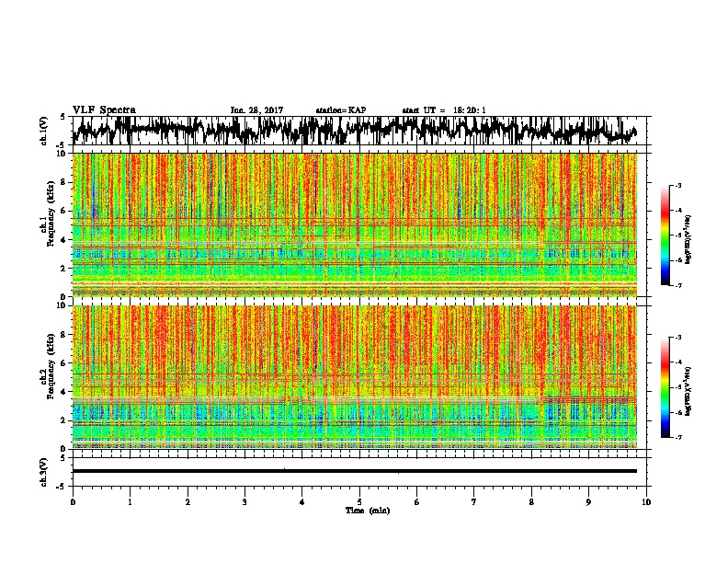Click the ch.1 voltage waveform trace panel
Screen dimensions: 728x563
(x=358, y=131)
